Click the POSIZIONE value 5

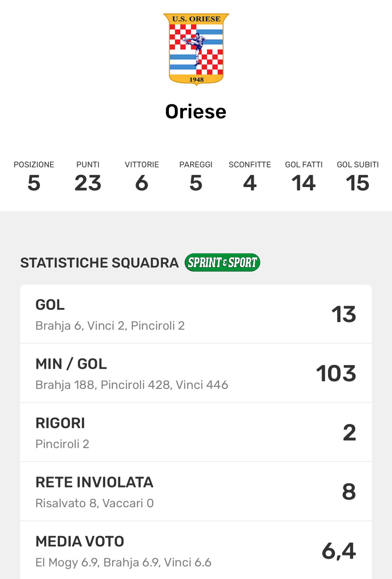[34, 183]
